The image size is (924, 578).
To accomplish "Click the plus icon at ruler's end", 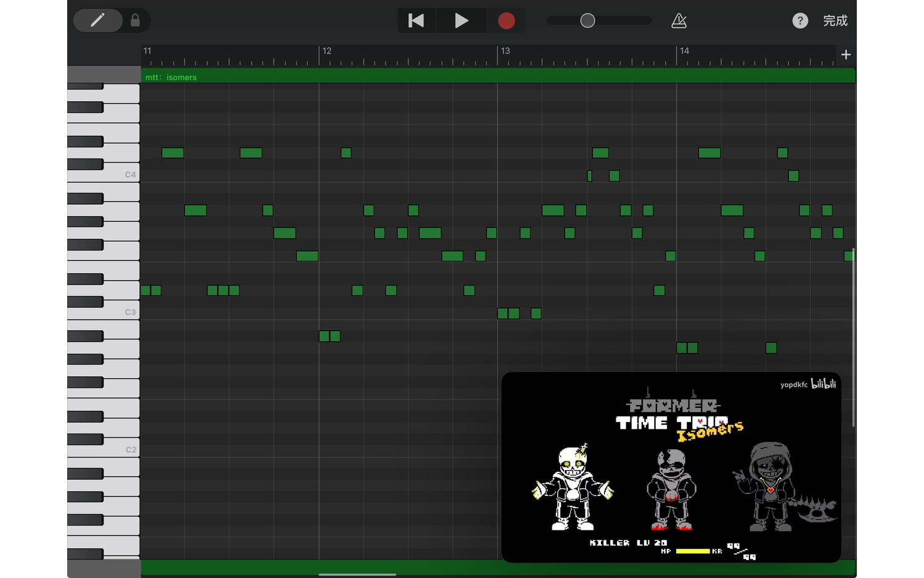I will click(846, 55).
